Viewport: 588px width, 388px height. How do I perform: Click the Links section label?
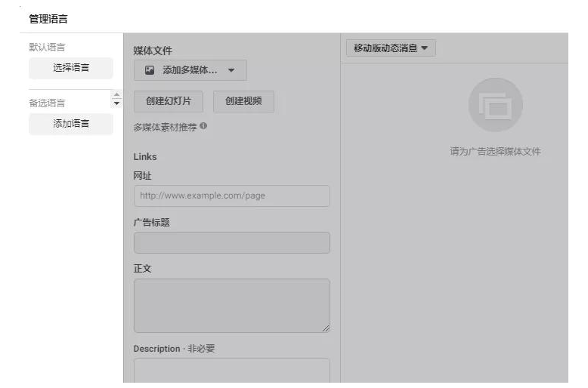(x=145, y=156)
